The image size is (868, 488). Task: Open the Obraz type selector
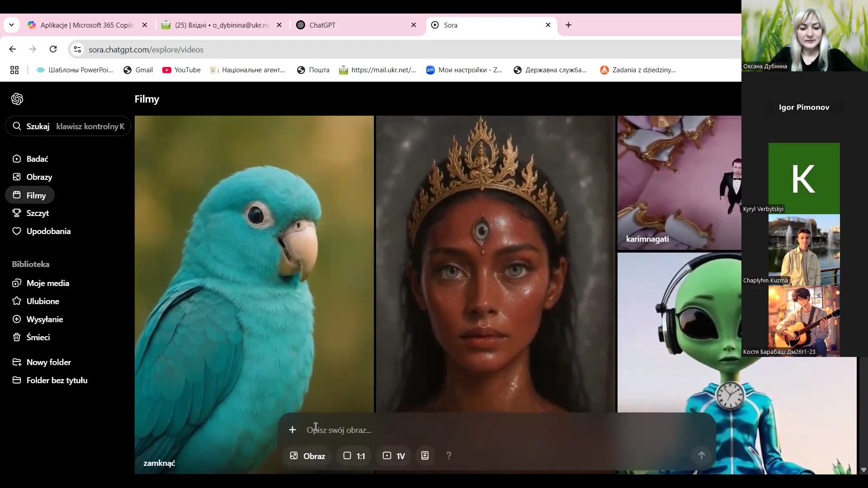307,455
